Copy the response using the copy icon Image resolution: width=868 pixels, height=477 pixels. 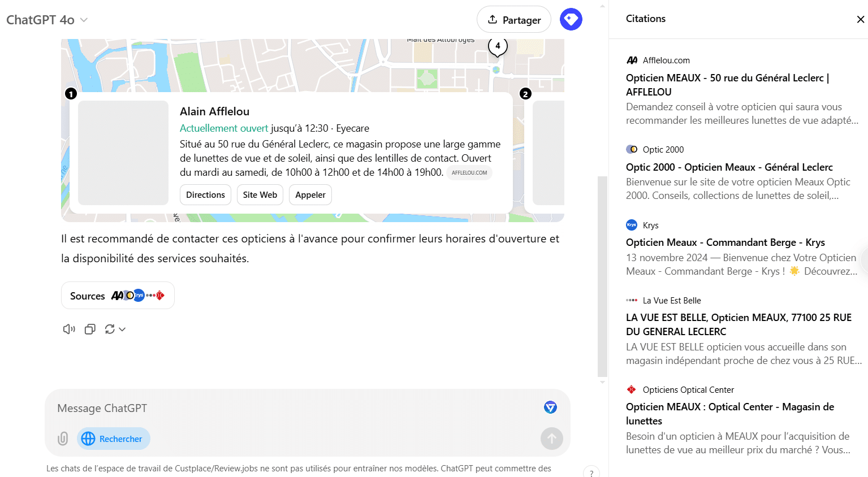tap(89, 329)
